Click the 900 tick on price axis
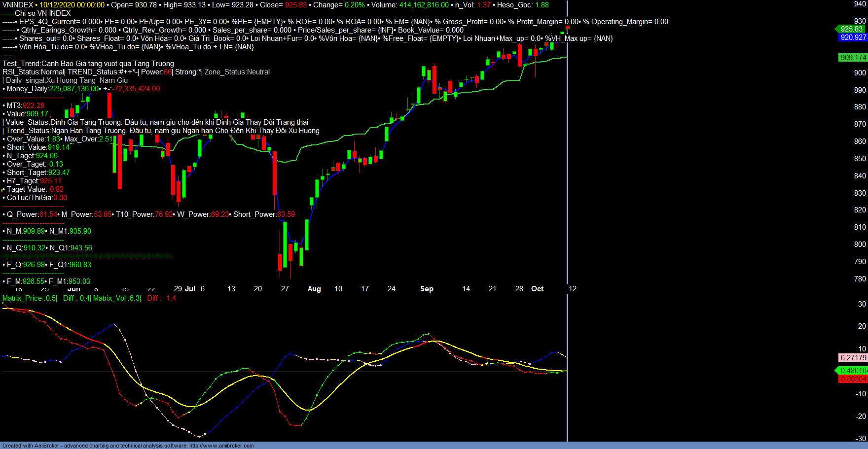The width and height of the screenshot is (868, 449). click(860, 73)
